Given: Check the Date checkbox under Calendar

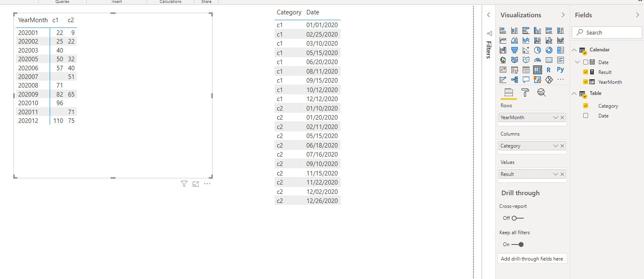Looking at the screenshot, I should tap(586, 62).
